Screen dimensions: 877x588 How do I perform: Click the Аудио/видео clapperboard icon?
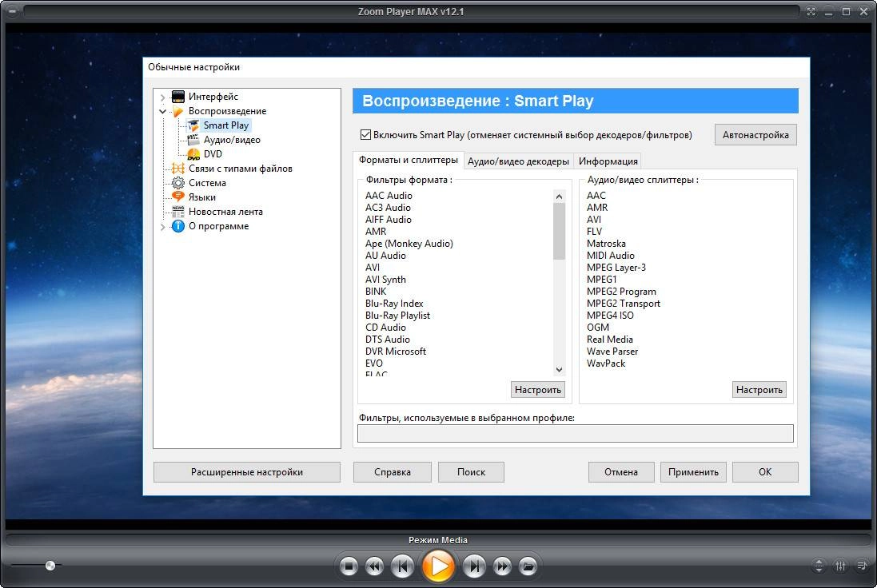(193, 140)
